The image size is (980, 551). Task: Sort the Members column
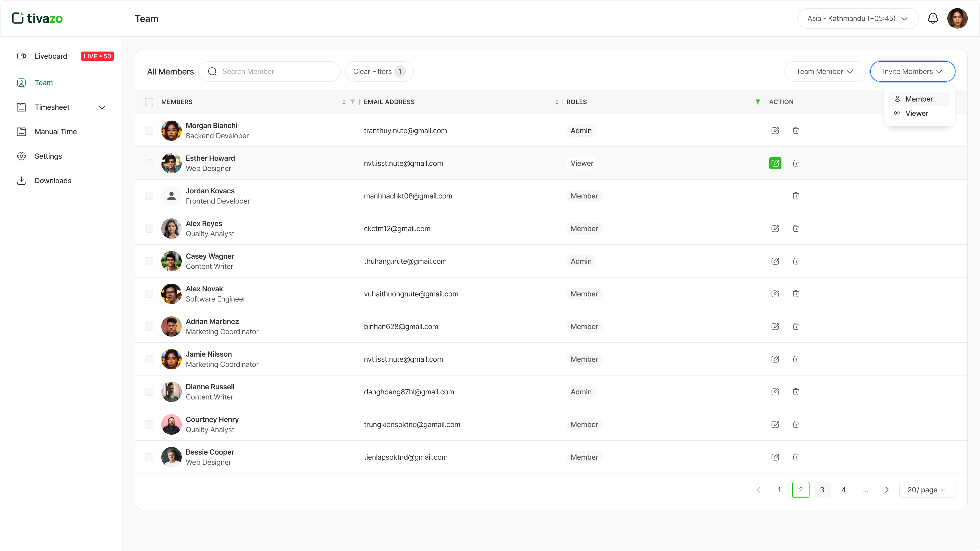click(x=344, y=102)
